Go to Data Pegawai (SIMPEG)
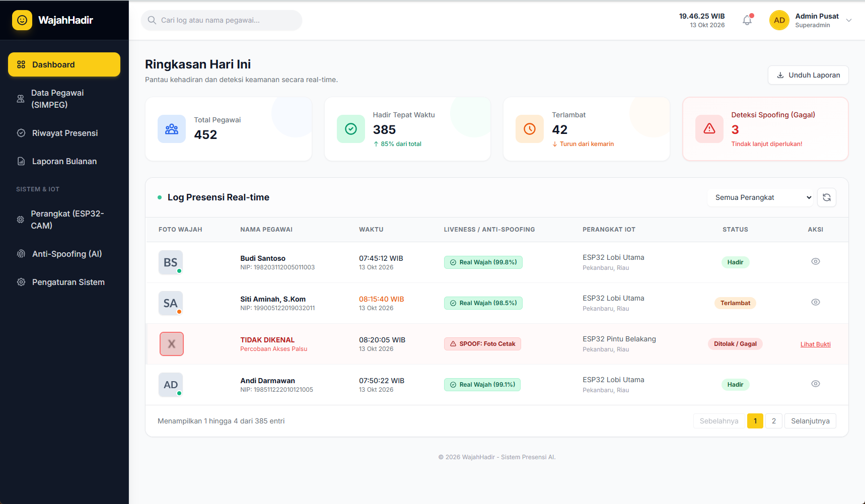Screen dimensions: 865x504 pyautogui.click(x=64, y=99)
